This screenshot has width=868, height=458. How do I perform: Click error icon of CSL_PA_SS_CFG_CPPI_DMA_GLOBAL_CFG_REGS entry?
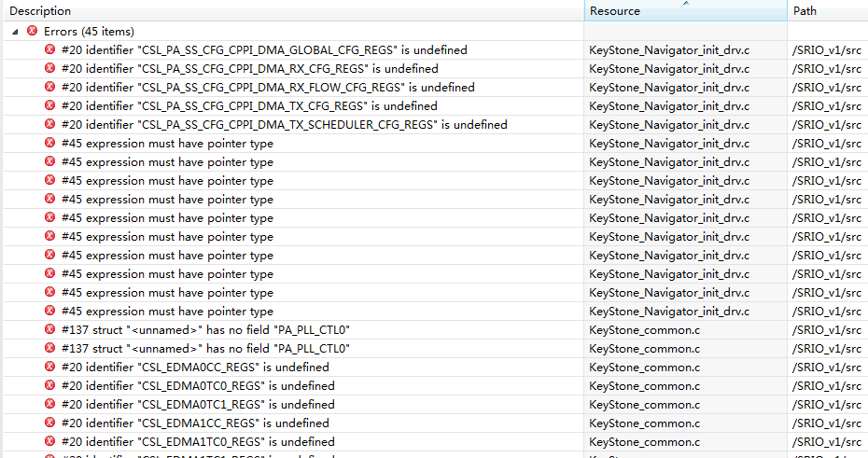pyautogui.click(x=50, y=50)
